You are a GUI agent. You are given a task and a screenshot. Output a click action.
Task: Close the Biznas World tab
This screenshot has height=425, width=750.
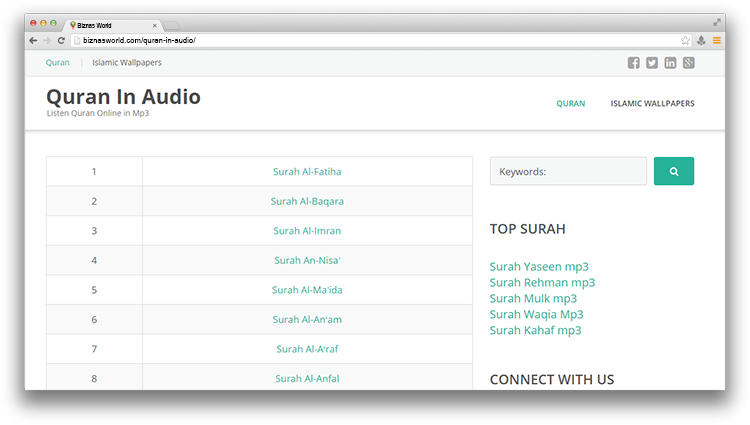click(154, 25)
